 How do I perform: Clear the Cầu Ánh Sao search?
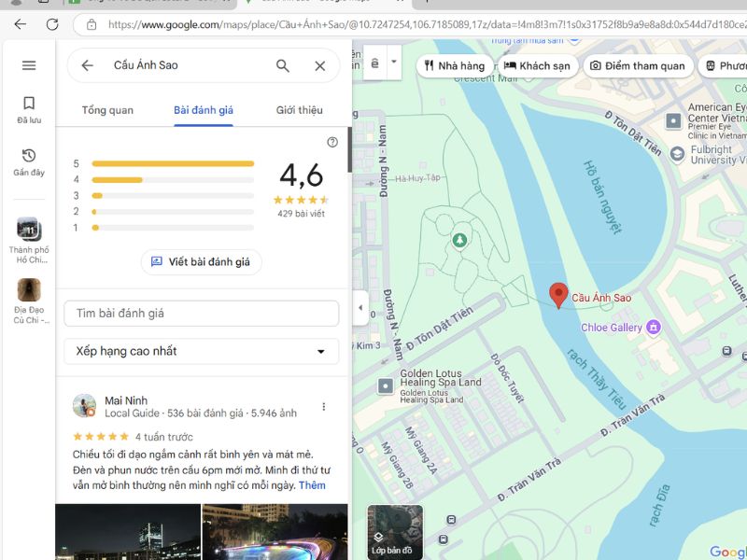pyautogui.click(x=320, y=65)
